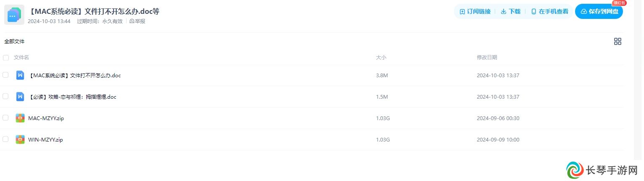
Task: Click the zip icon for MAC-MZYY.zip
Action: click(x=20, y=118)
